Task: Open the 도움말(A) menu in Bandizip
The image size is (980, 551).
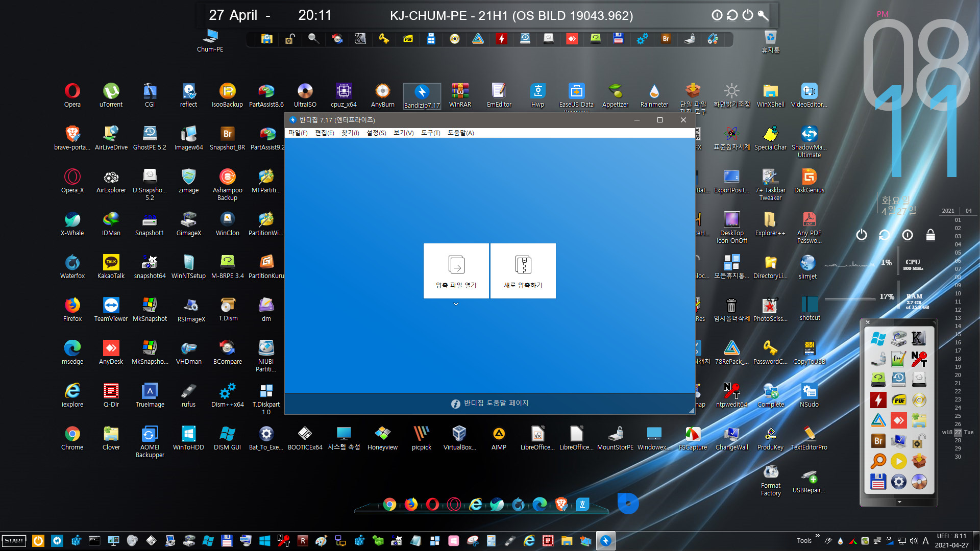Action: click(x=460, y=133)
